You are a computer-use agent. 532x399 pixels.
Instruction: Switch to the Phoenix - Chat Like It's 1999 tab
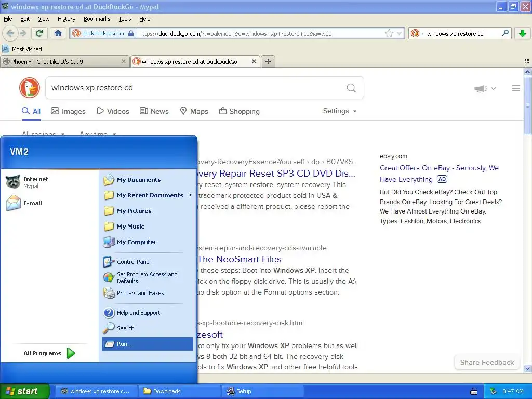(64, 61)
